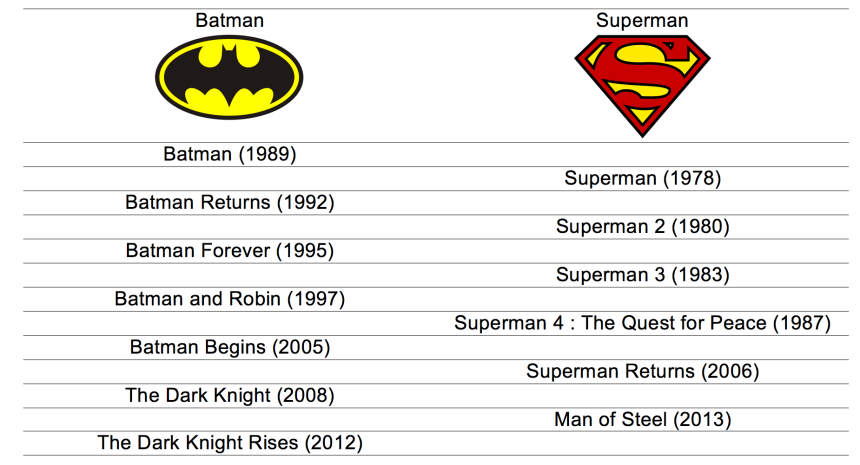
Task: Choose the Superman Returns (2006) cell
Action: click(642, 372)
